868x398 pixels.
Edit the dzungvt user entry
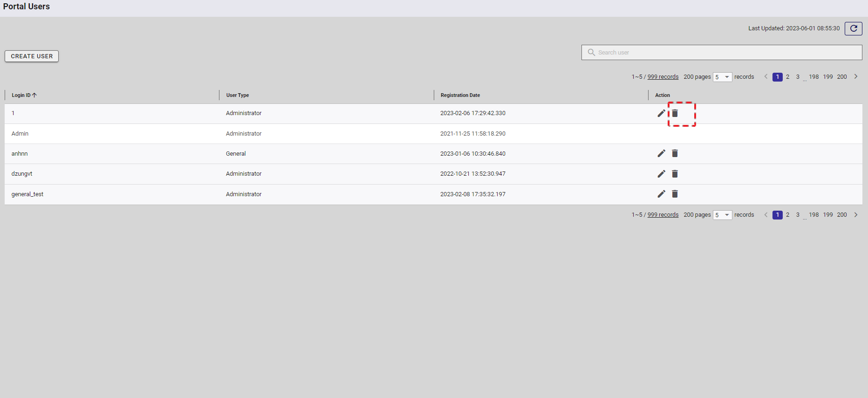click(661, 174)
